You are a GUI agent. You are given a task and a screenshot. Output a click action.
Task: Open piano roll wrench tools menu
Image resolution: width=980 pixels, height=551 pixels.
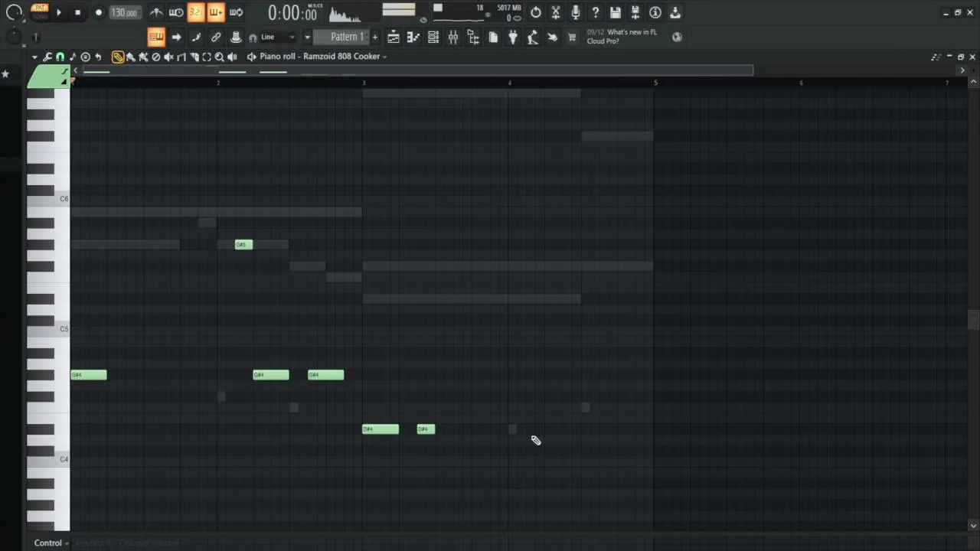[x=47, y=57]
